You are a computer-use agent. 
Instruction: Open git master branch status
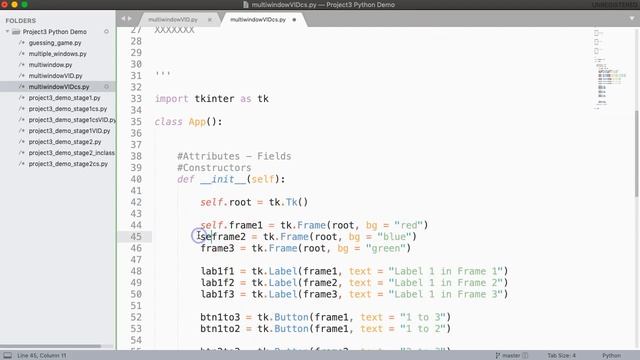pyautogui.click(x=511, y=356)
